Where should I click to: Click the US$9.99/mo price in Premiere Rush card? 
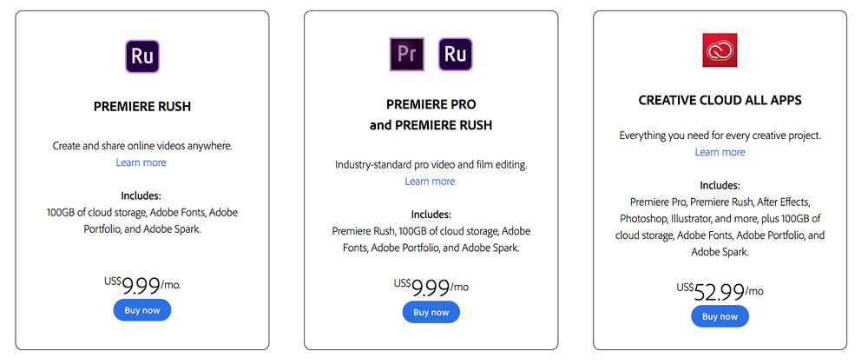point(141,283)
